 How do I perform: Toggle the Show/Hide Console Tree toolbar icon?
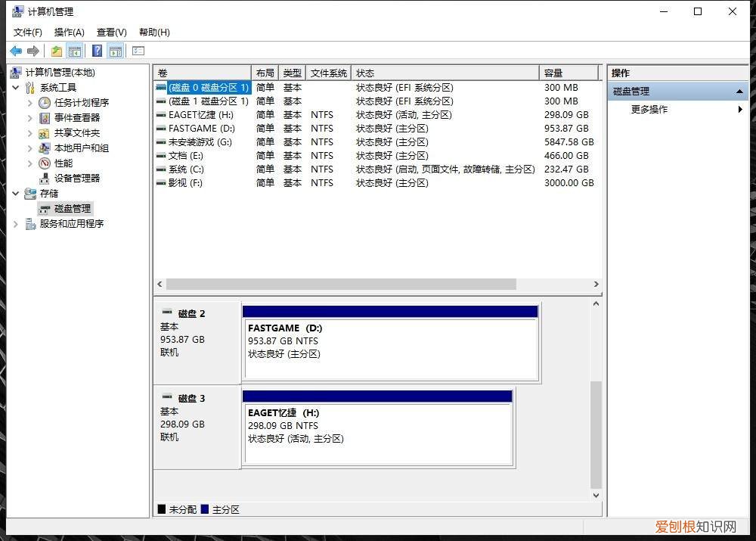[74, 51]
